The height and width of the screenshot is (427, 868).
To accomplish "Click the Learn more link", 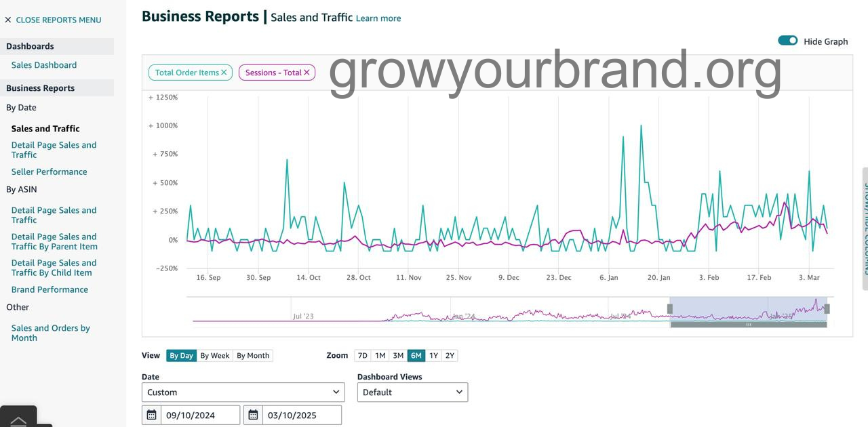I will [x=378, y=18].
